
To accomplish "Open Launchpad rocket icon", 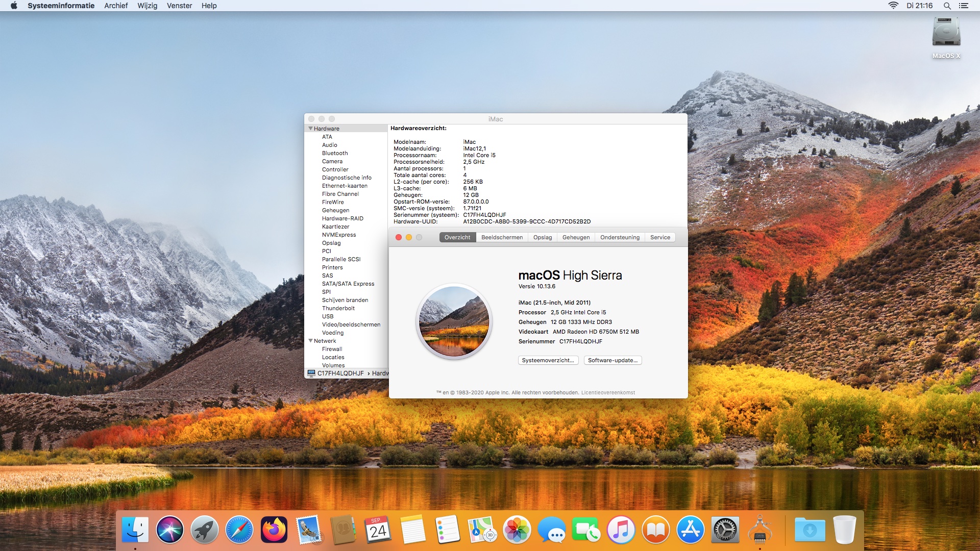I will point(205,530).
